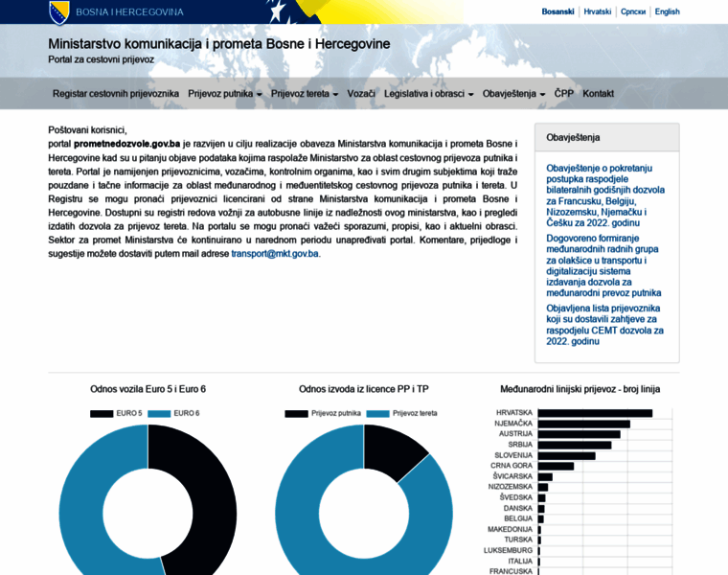
Task: Click 'Odnos izvoda iz licence PP i TP' heading
Action: coord(364,389)
